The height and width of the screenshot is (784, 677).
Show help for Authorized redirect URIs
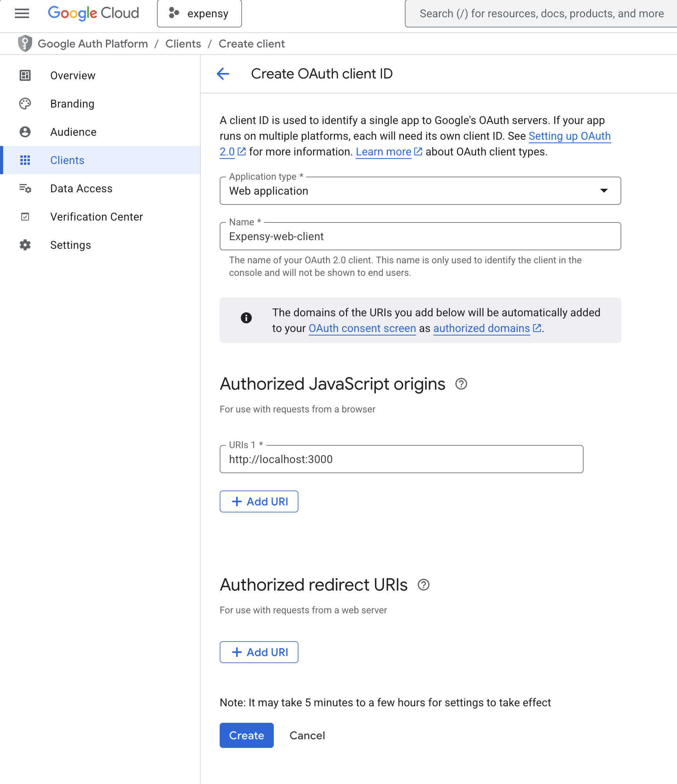(423, 585)
